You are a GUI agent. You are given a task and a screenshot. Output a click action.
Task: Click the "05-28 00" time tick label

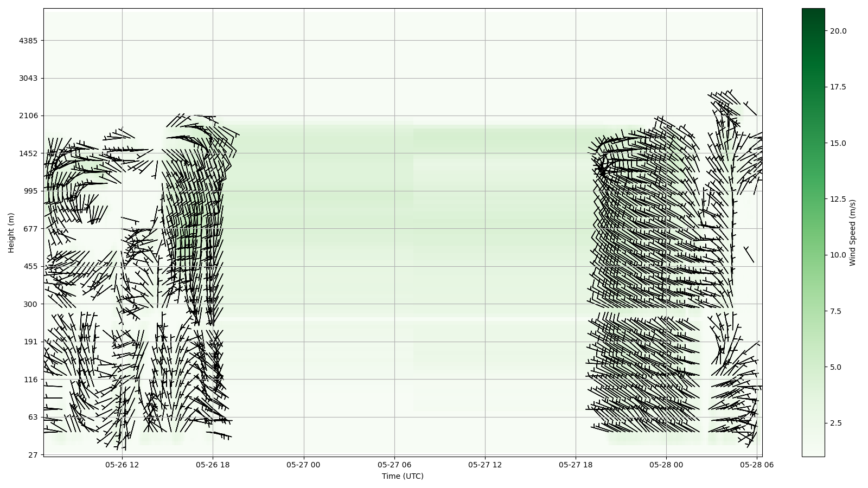(666, 465)
